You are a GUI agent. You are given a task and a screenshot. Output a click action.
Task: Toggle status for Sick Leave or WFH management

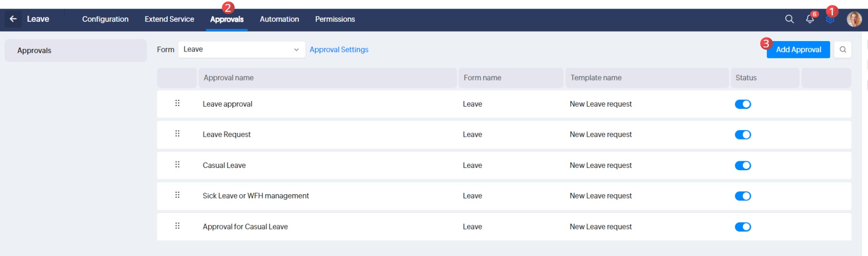tap(743, 196)
